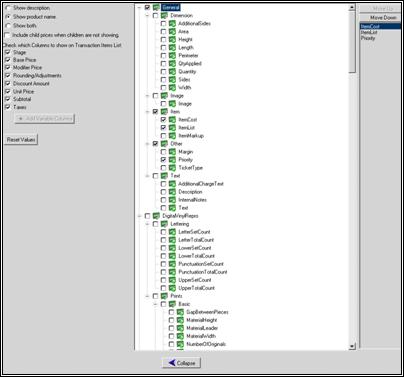
Task: Click the vertical scrollbar thumb of the tree
Action: coord(352,41)
